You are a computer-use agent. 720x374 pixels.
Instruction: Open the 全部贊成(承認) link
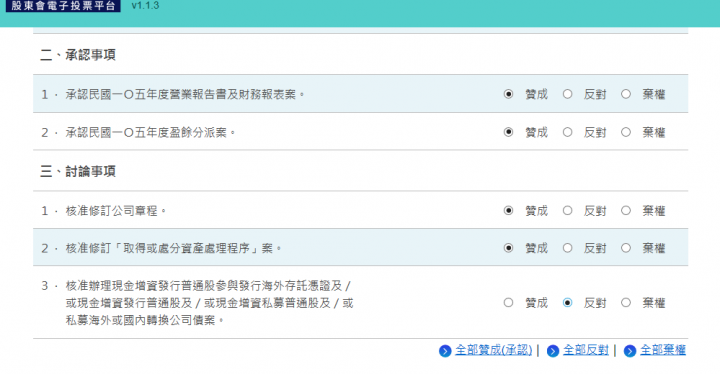click(x=494, y=350)
